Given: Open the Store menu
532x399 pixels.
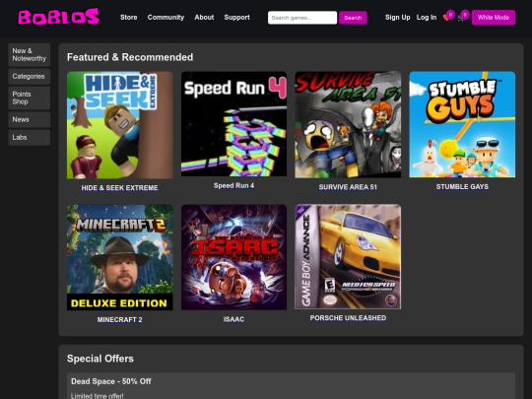Looking at the screenshot, I should point(129,18).
